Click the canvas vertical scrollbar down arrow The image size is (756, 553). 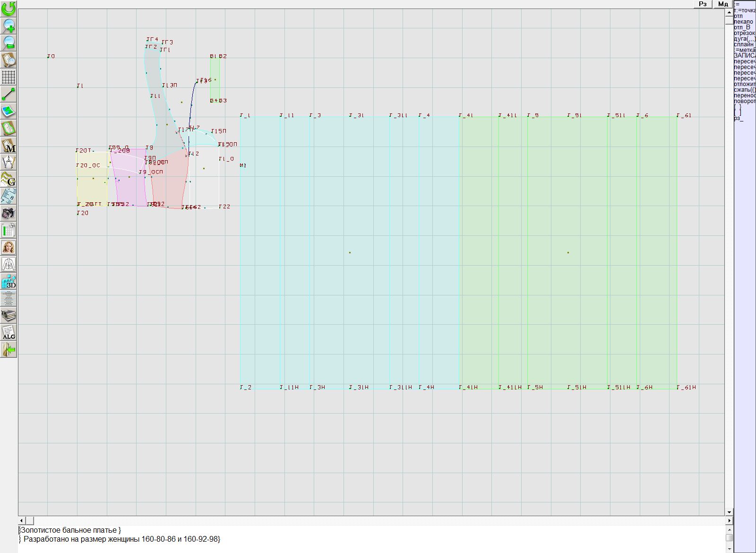pyautogui.click(x=729, y=512)
